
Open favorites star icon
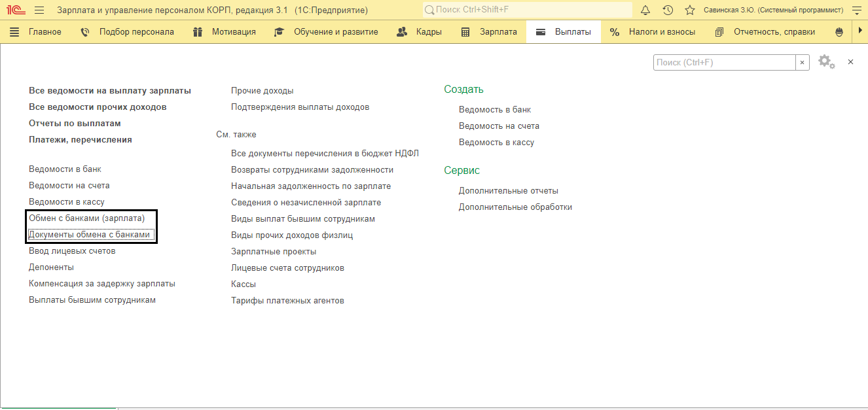click(689, 10)
